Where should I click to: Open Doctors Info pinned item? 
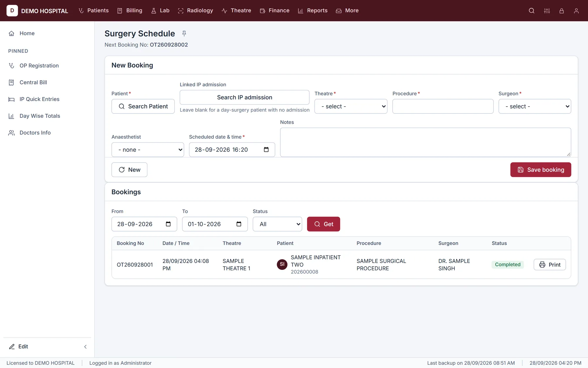(x=47, y=132)
